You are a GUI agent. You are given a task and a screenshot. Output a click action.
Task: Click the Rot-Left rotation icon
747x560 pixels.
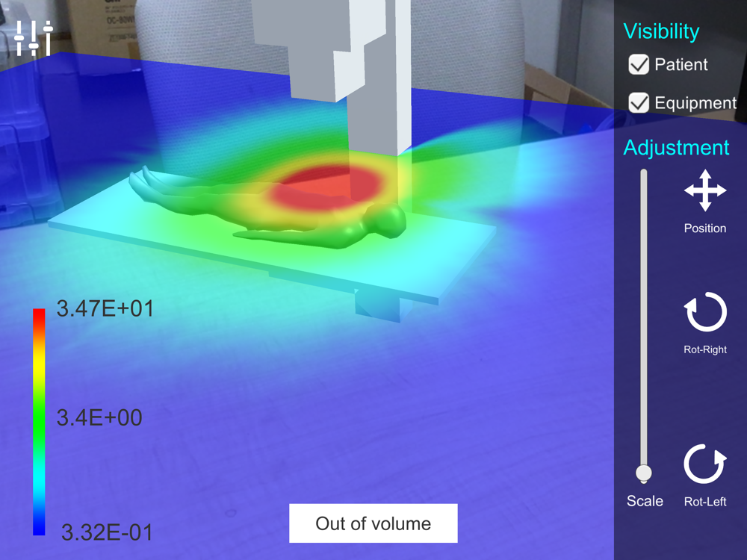[705, 464]
